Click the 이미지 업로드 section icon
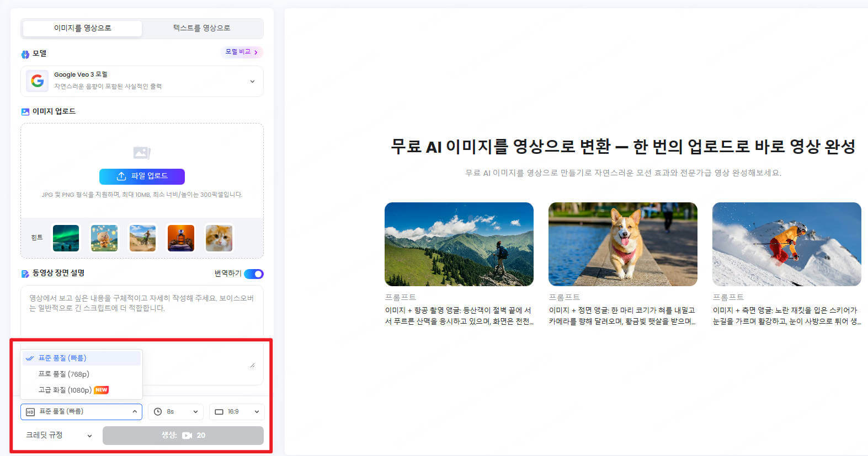This screenshot has width=868, height=456. coord(25,112)
